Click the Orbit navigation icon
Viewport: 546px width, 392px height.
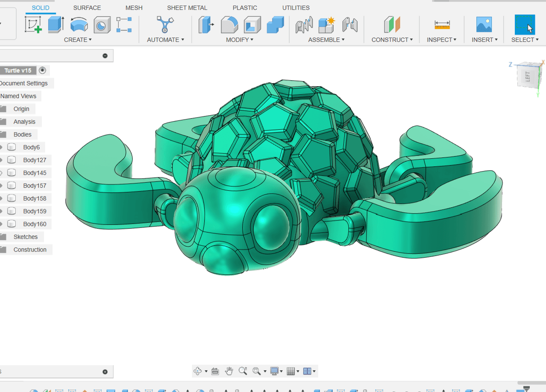pyautogui.click(x=197, y=371)
